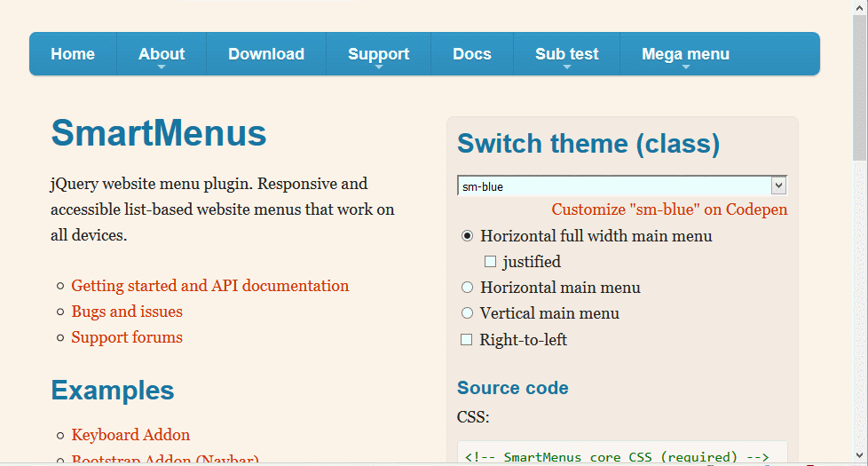Open the Mega menu item
Screen dimensions: 868x466
[685, 53]
